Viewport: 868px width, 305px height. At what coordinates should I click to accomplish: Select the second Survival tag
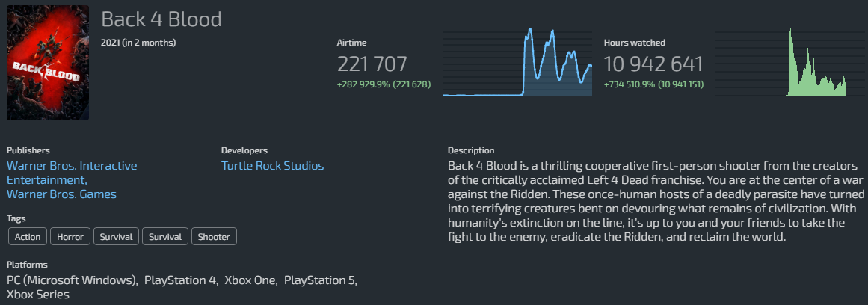point(165,237)
